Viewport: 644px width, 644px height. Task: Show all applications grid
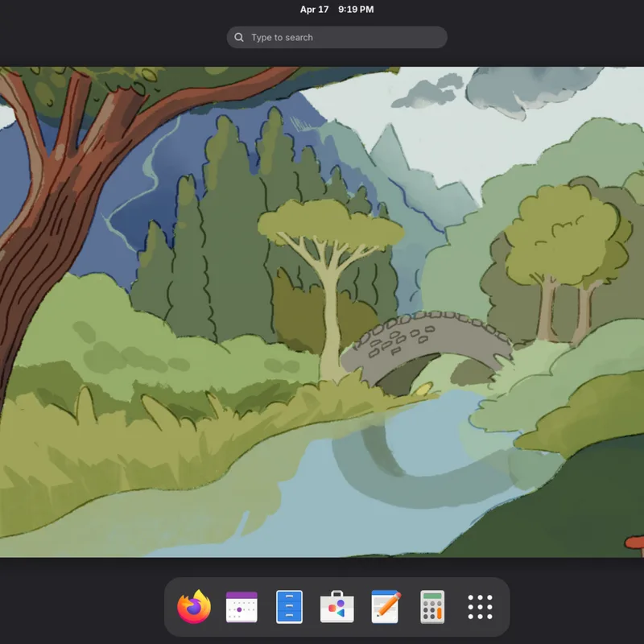pyautogui.click(x=480, y=607)
